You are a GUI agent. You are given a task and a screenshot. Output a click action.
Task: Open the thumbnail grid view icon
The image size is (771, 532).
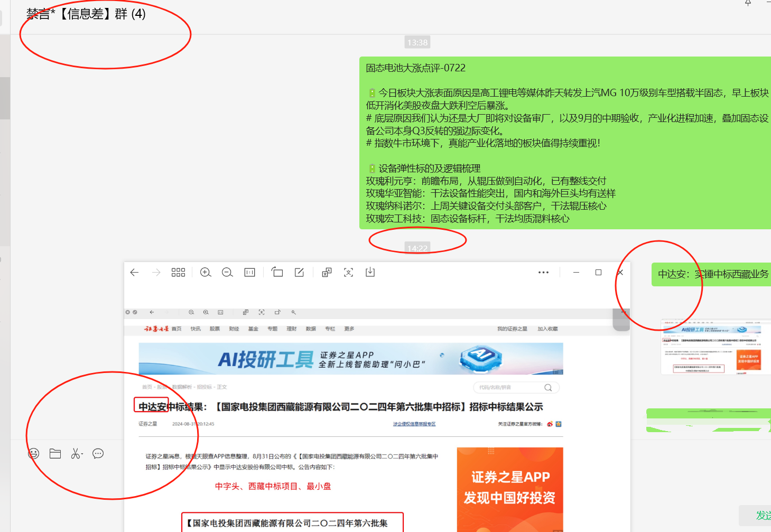[178, 272]
